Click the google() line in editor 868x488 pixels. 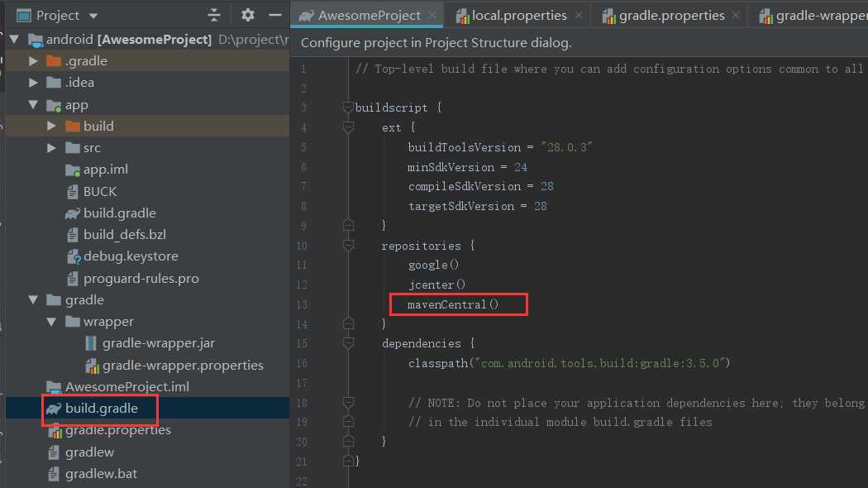433,265
